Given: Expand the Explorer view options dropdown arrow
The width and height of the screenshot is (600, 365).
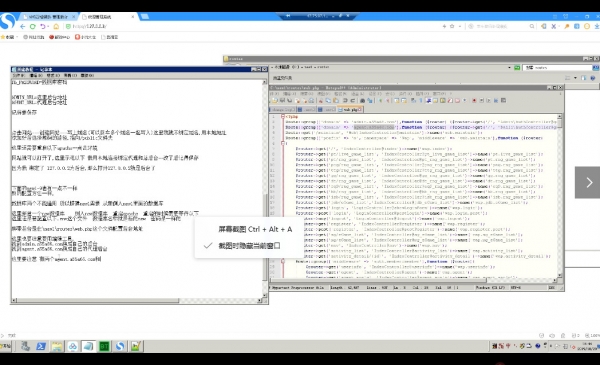Looking at the screenshot, I should pyautogui.click(x=575, y=78).
